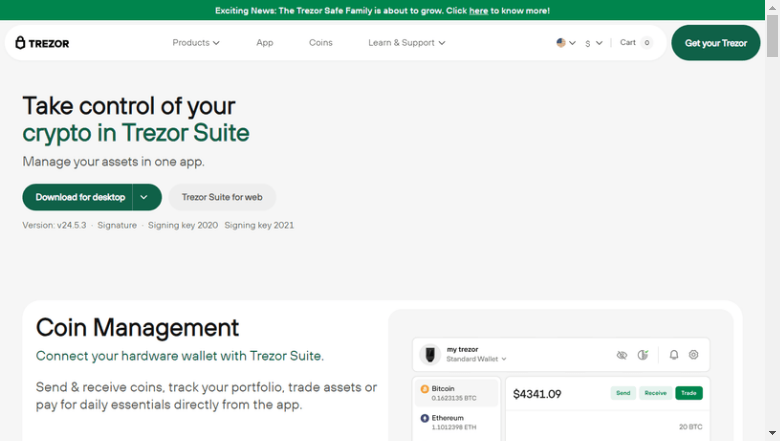The image size is (780, 441).
Task: Click the Ethereum coin icon
Action: pyautogui.click(x=424, y=418)
